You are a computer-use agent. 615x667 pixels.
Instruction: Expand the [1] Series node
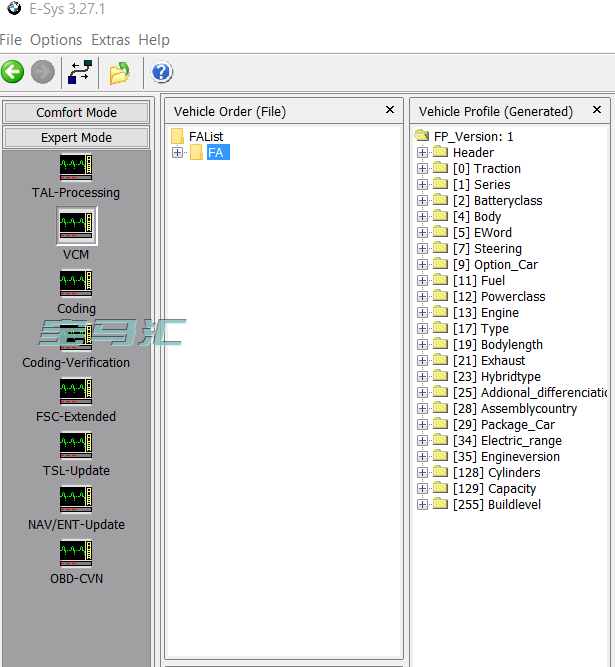coord(422,184)
